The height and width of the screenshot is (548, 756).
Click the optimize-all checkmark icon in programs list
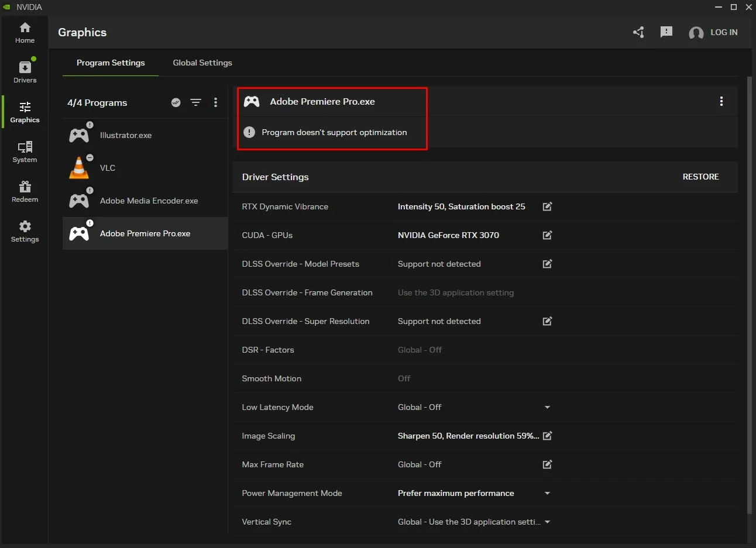tap(176, 102)
